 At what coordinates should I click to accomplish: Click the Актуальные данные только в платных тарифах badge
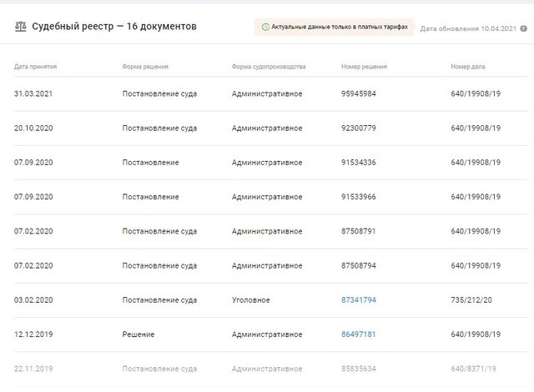[335, 28]
